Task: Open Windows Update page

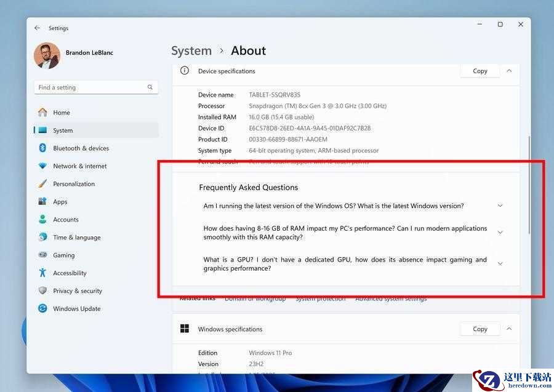Action: (96, 308)
